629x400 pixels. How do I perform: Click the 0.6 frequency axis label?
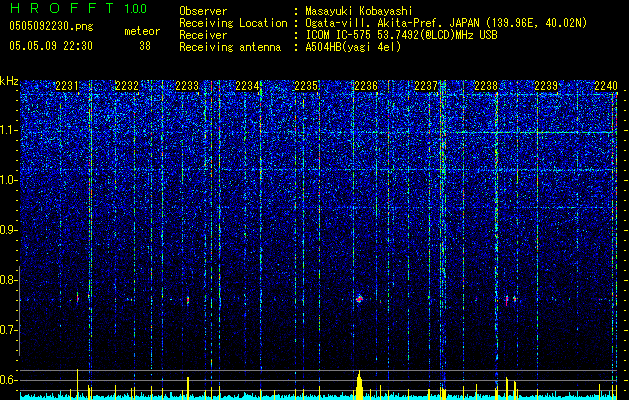point(9,380)
